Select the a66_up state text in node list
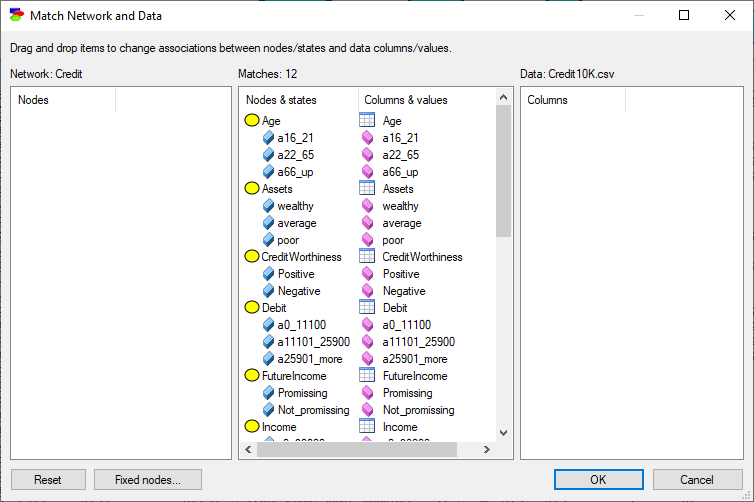 (295, 172)
